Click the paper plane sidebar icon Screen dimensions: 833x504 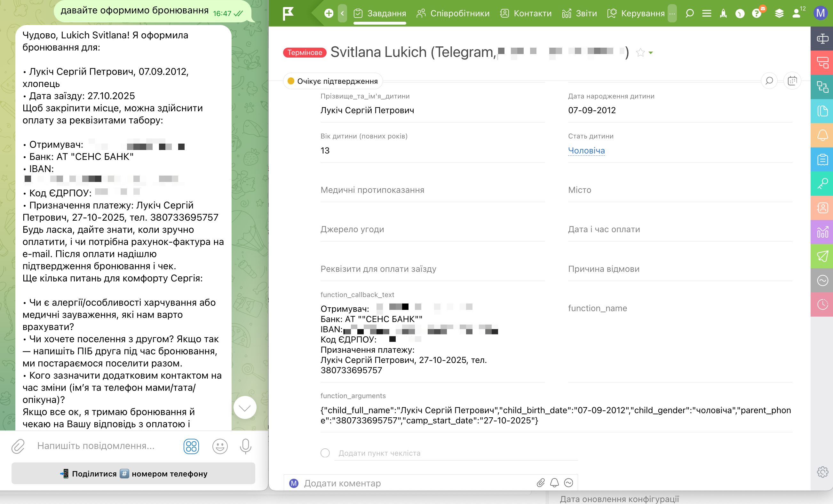(x=822, y=256)
